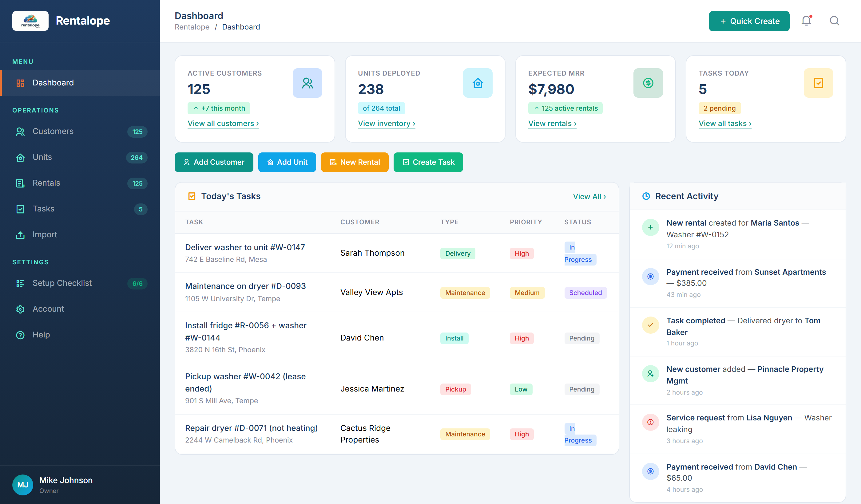The image size is (861, 504).
Task: Click the yellow checkbox icon on Tasks Today card
Action: click(818, 83)
